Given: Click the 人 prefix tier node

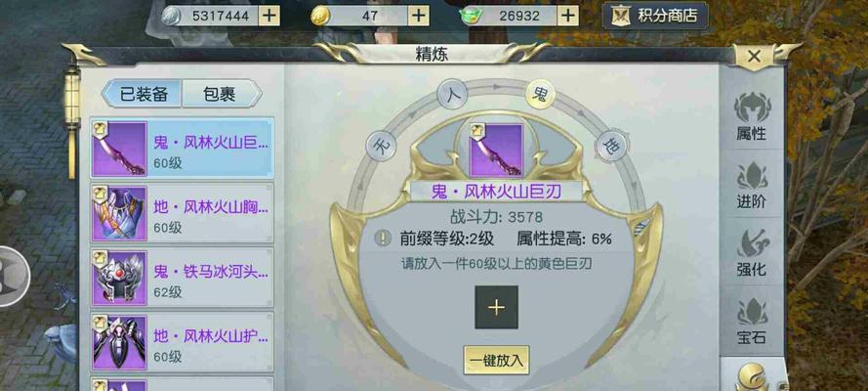Looking at the screenshot, I should (452, 94).
